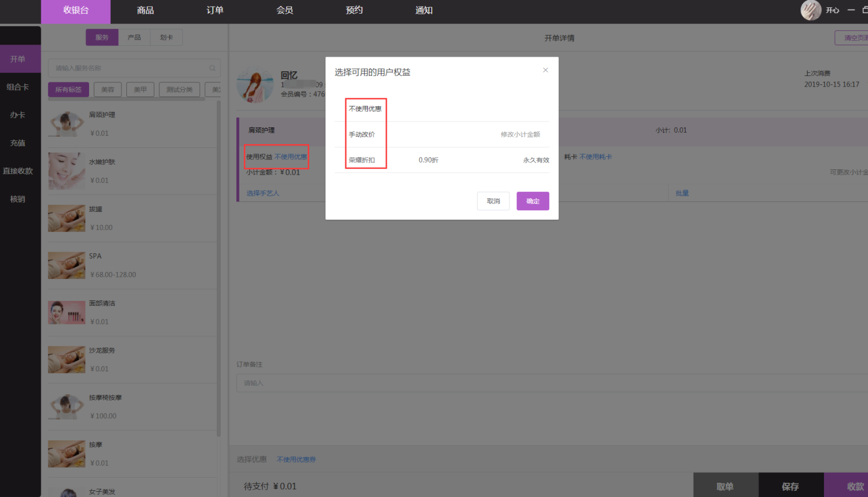Switch to the 划卡 tab

pyautogui.click(x=166, y=37)
